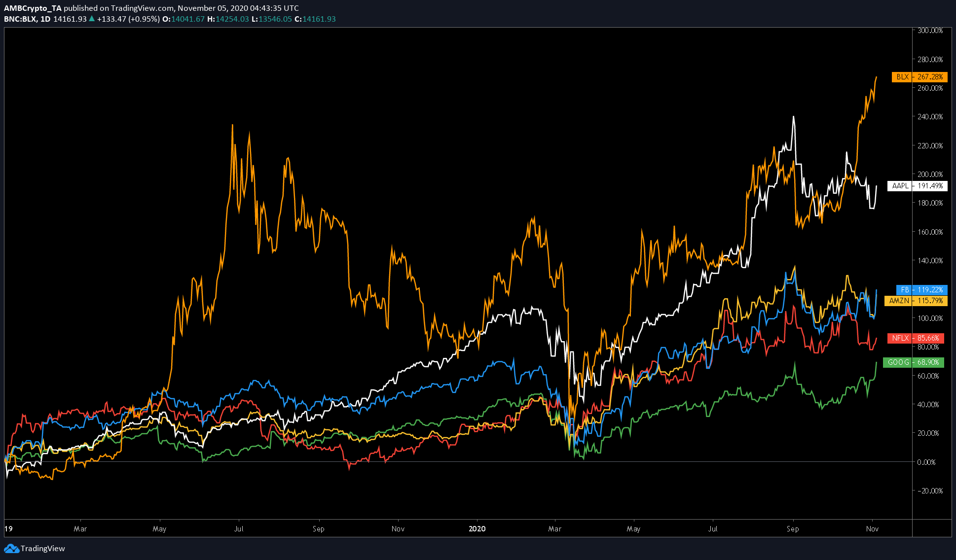Screen dimensions: 956x560
Task: Click the BNC:BLX symbol name
Action: 20,19
